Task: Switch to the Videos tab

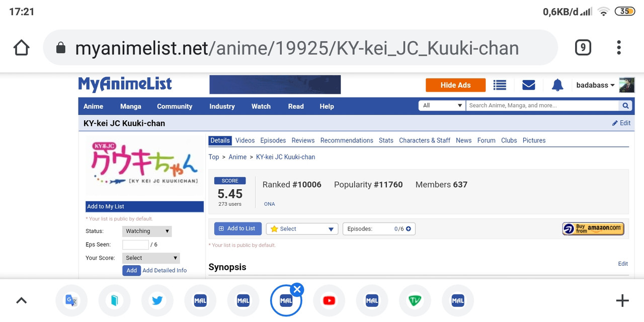Action: [245, 140]
